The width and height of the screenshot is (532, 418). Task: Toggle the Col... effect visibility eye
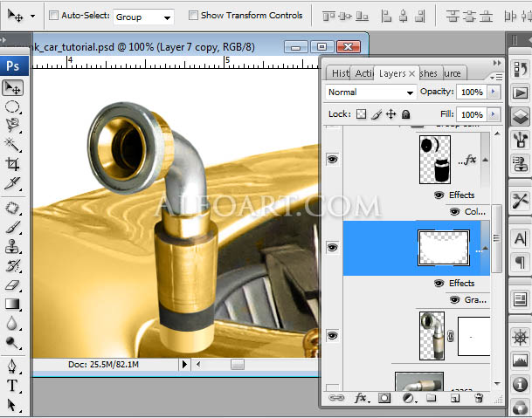pyautogui.click(x=454, y=212)
